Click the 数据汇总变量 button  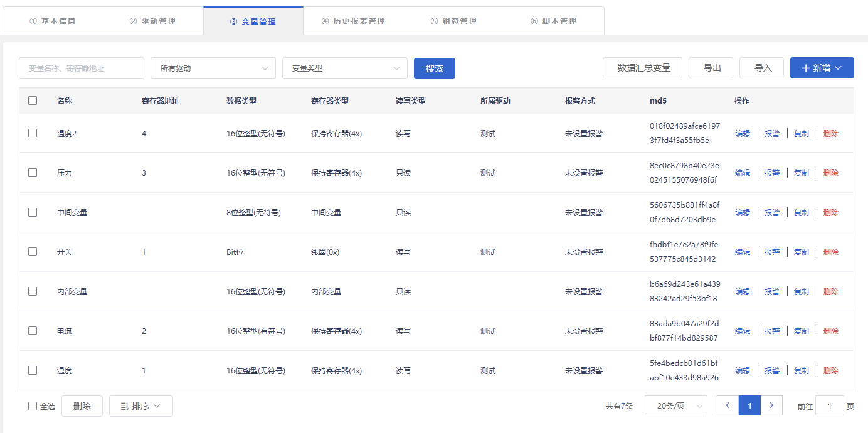642,68
